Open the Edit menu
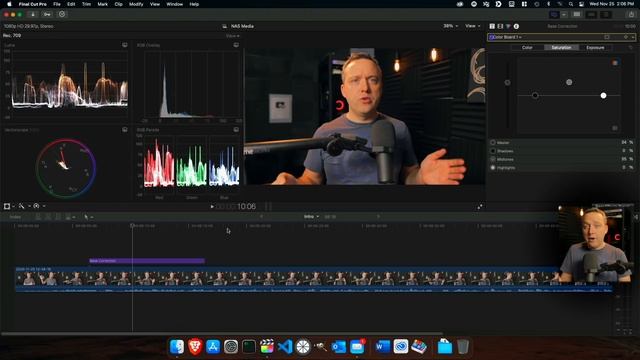Viewport: 640px width, 360px height. 71,4
